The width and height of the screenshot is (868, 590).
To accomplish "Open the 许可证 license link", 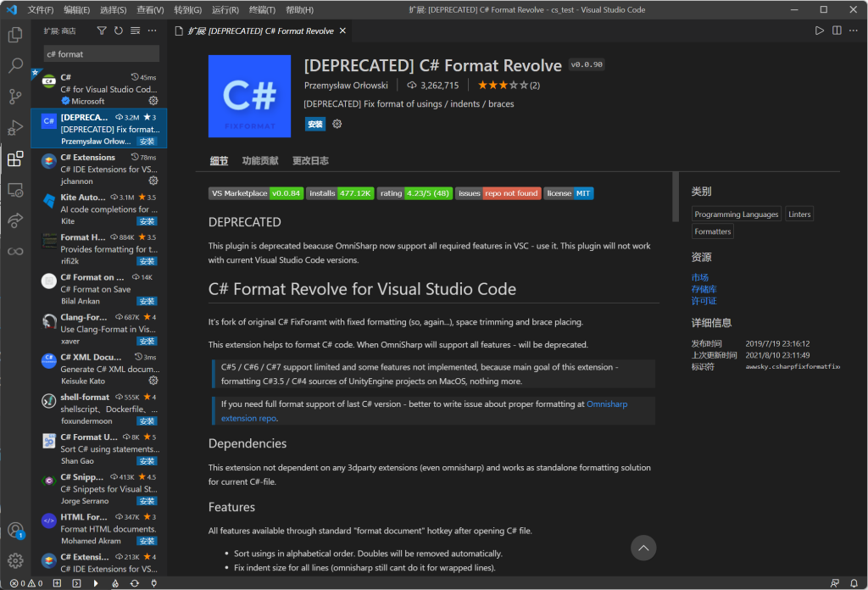I will [x=704, y=301].
